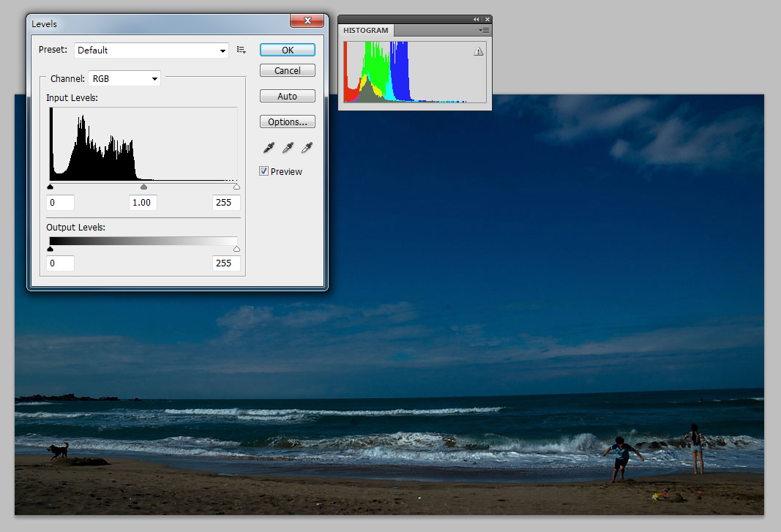781x532 pixels.
Task: Toggle the Preview checkbox
Action: click(x=264, y=171)
